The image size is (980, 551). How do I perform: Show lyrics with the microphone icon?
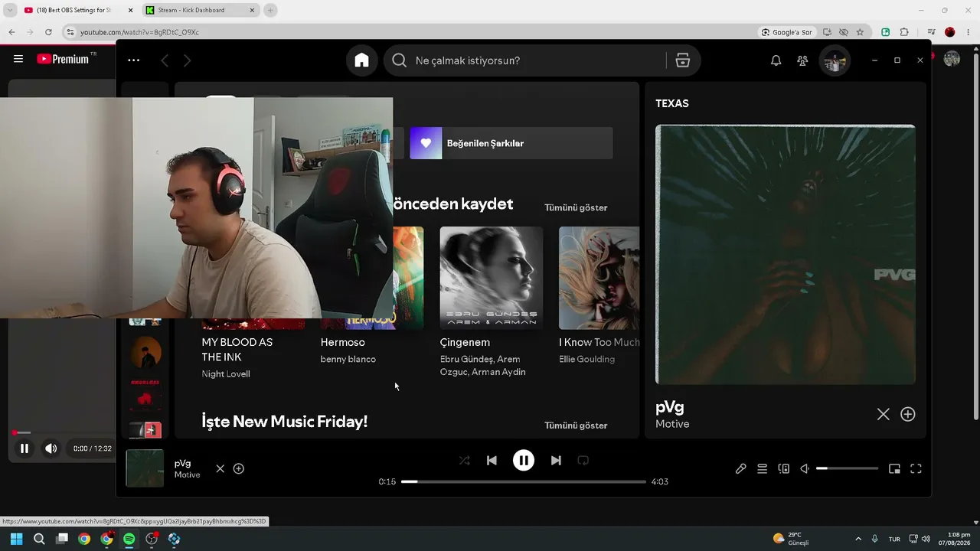point(740,469)
